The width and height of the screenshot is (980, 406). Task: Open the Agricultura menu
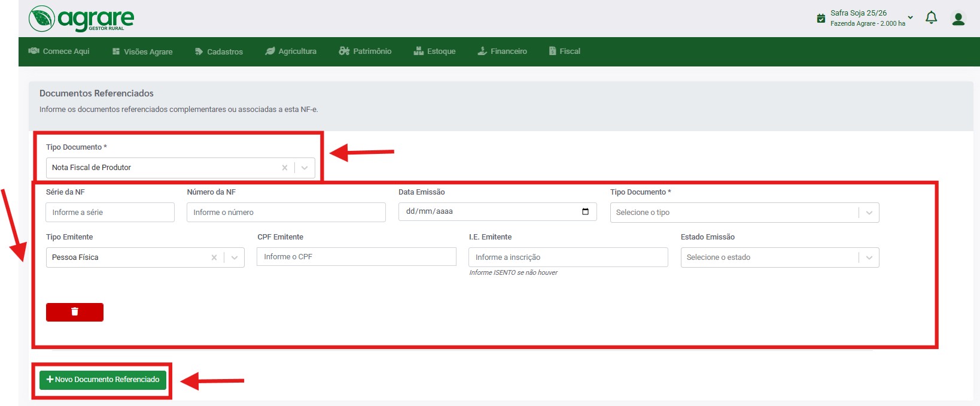coord(291,51)
